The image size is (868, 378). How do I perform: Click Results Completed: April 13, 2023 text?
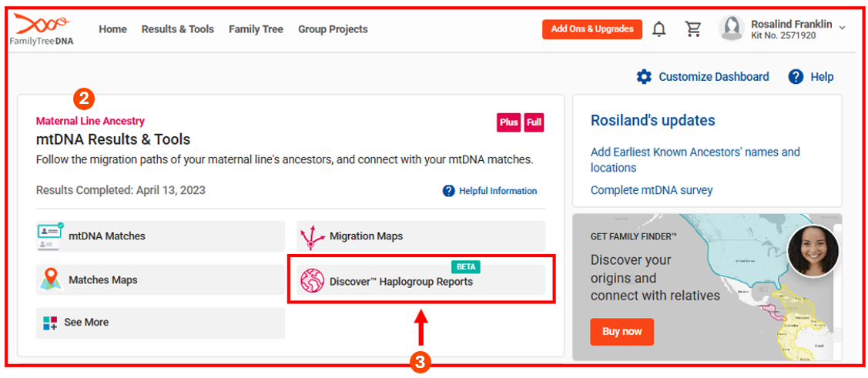click(x=121, y=190)
